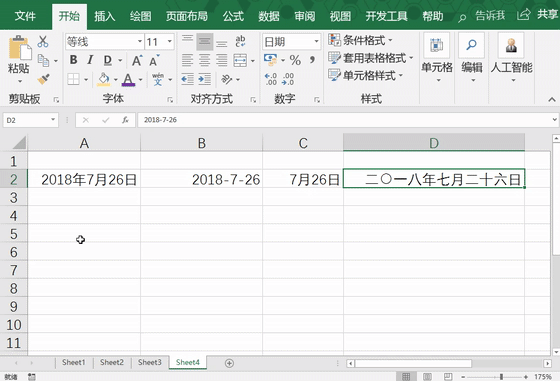Apply comma style
Screen dimensions: 560x381
tap(312, 60)
